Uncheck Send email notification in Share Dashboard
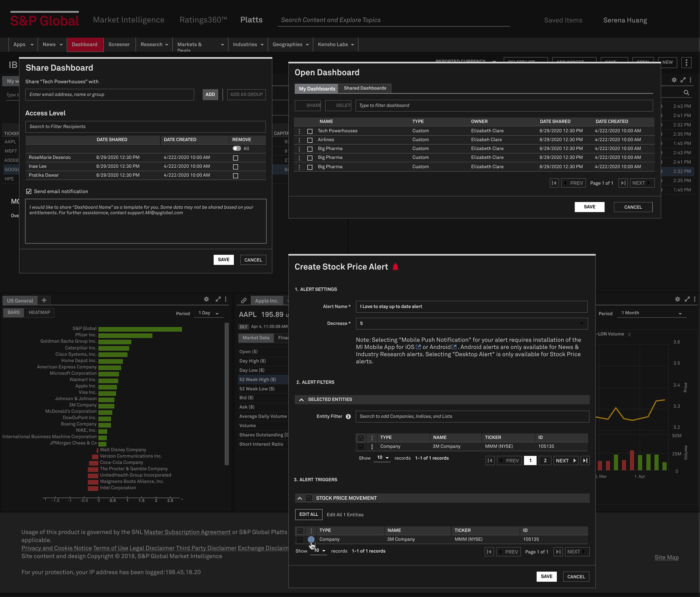Image resolution: width=700 pixels, height=597 pixels. pos(29,191)
